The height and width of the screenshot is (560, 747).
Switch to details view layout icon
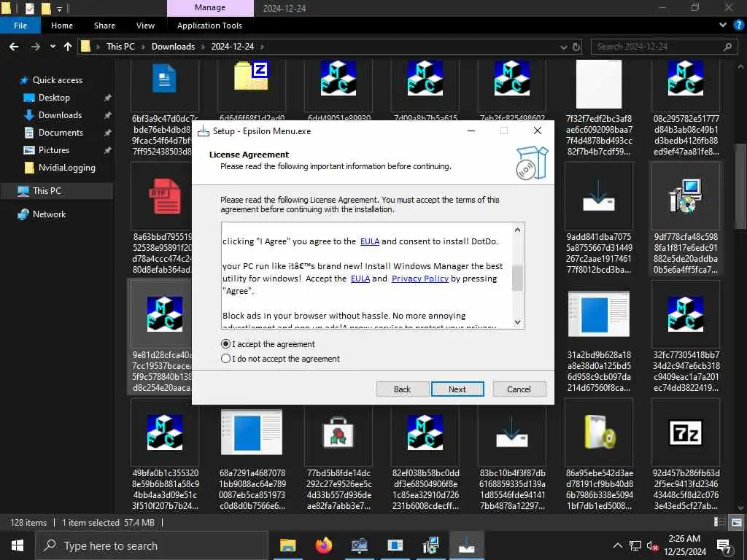pyautogui.click(x=720, y=522)
